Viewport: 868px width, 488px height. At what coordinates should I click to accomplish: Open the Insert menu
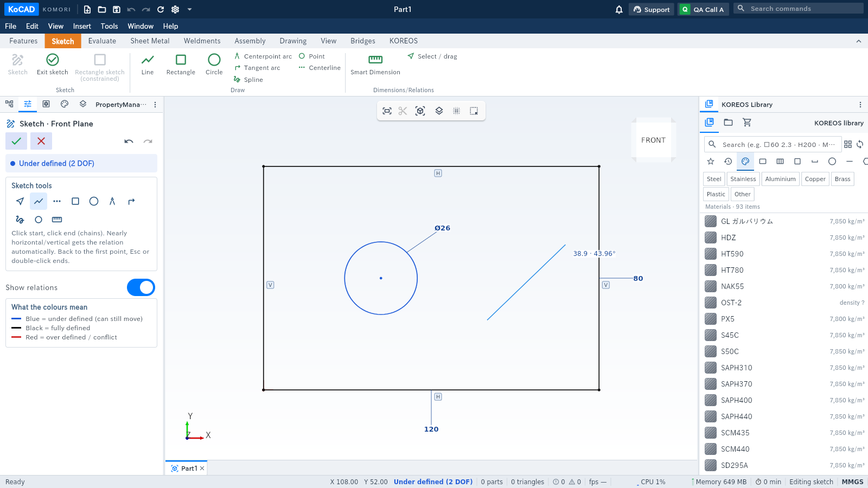click(82, 26)
